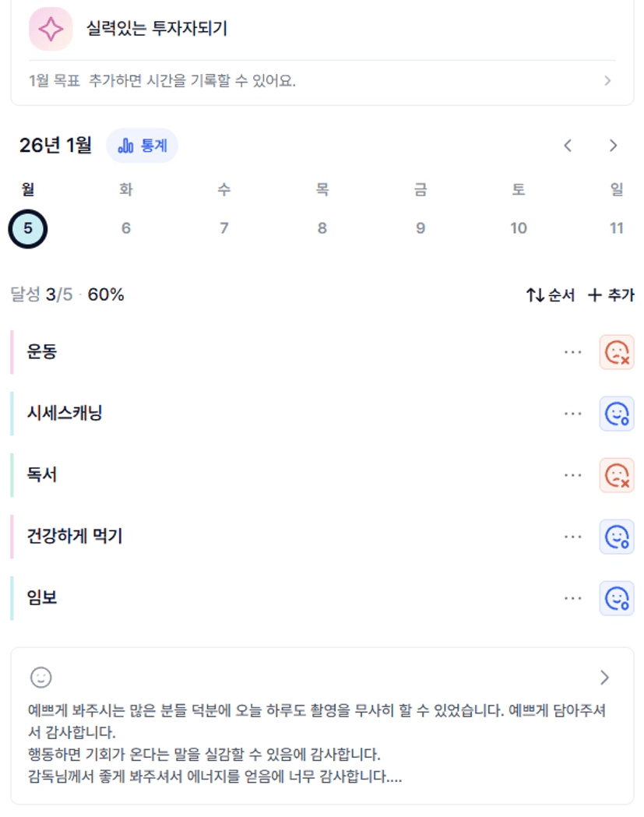Toggle 건강하게 먹기 habit status face
This screenshot has width=644, height=817.
[617, 537]
